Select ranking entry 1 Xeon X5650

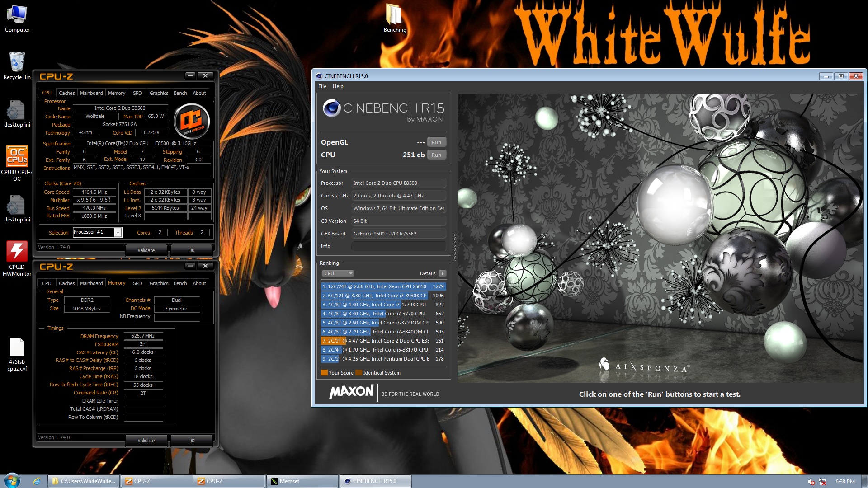(383, 286)
